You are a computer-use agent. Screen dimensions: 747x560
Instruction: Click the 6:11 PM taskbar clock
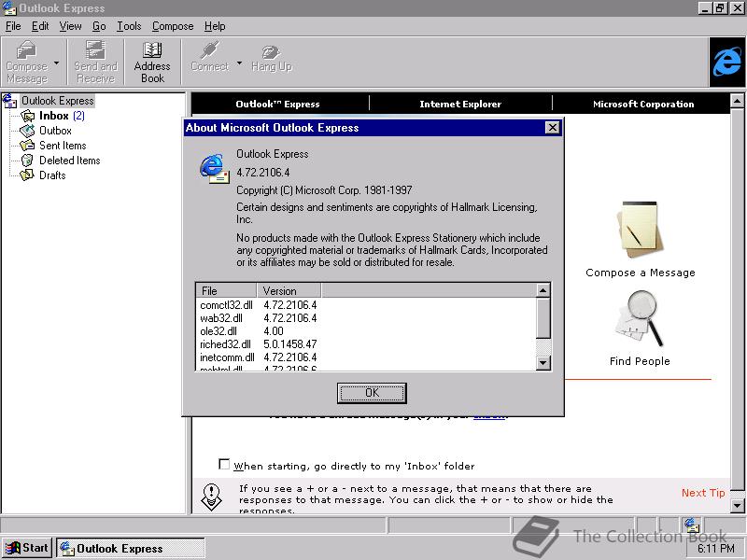click(x=716, y=549)
